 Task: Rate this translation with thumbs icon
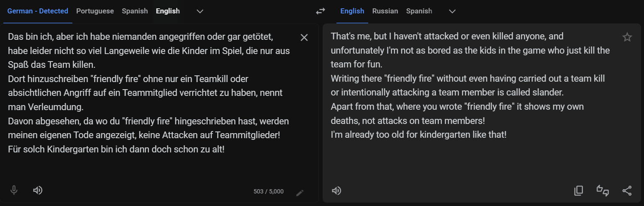(x=603, y=191)
